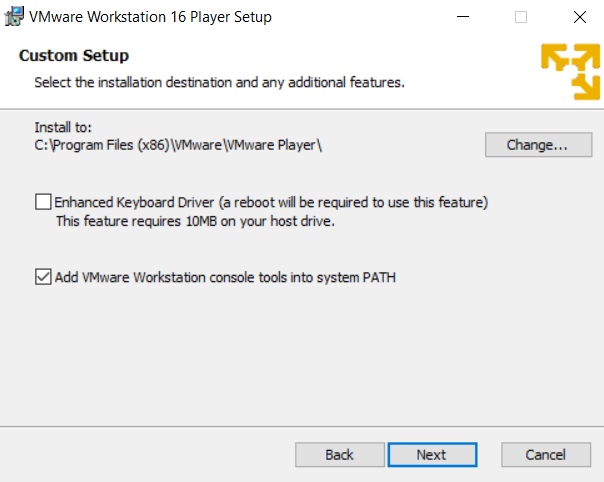Click the Add console tools into PATH label

point(226,277)
